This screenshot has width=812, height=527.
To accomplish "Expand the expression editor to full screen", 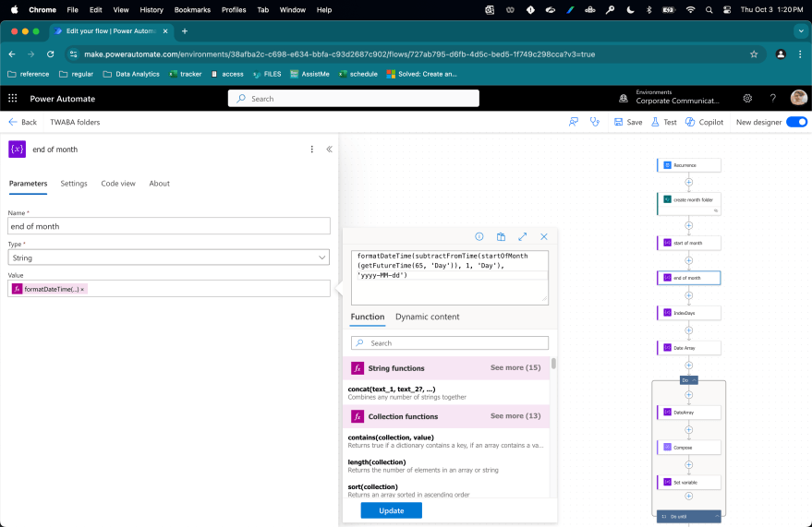I will (522, 237).
